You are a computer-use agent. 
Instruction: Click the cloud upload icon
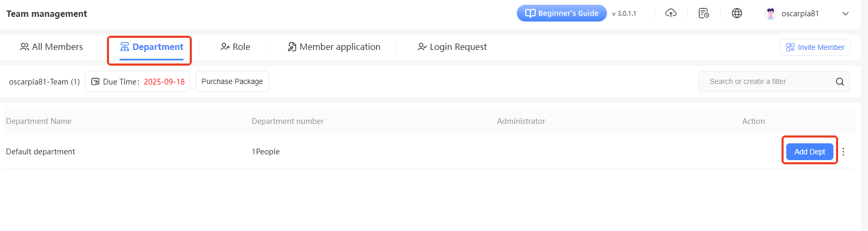tap(671, 13)
